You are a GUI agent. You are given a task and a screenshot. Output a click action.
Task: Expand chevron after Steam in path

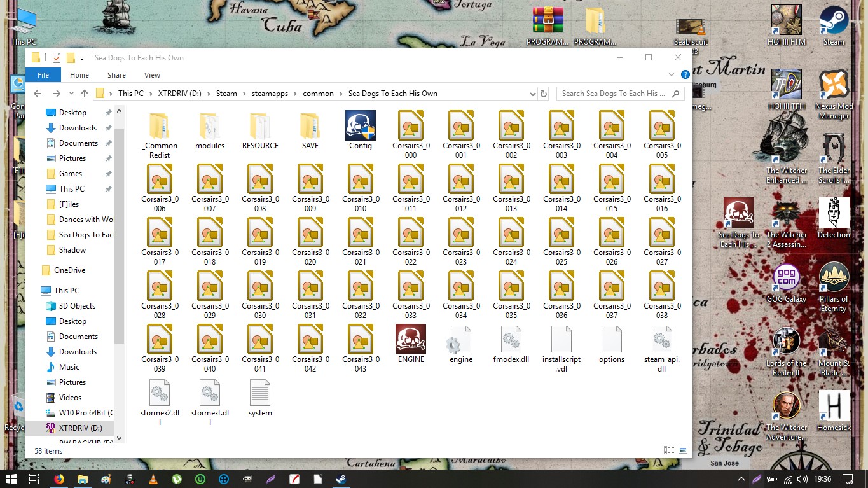244,94
